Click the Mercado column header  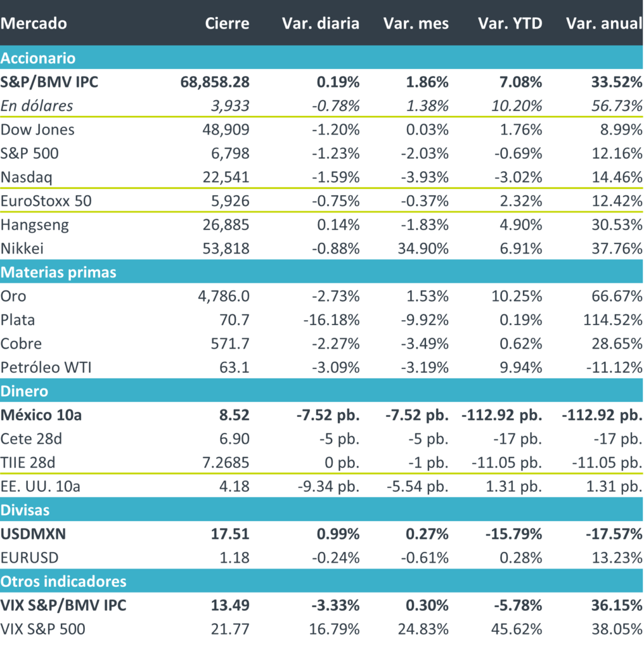coord(34,23)
